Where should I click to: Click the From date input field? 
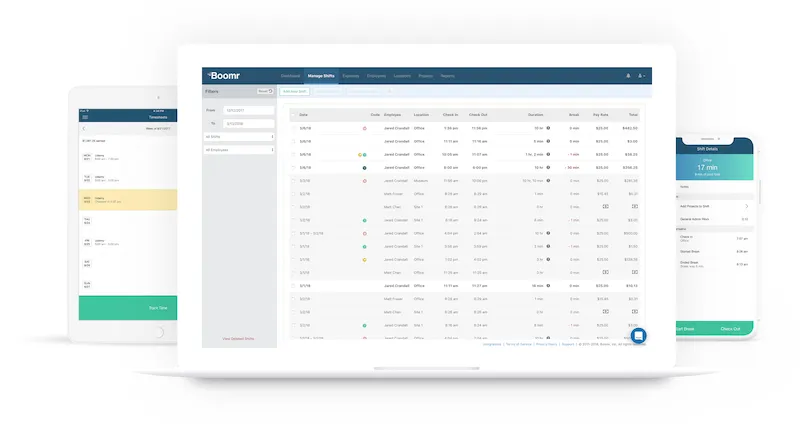click(248, 110)
